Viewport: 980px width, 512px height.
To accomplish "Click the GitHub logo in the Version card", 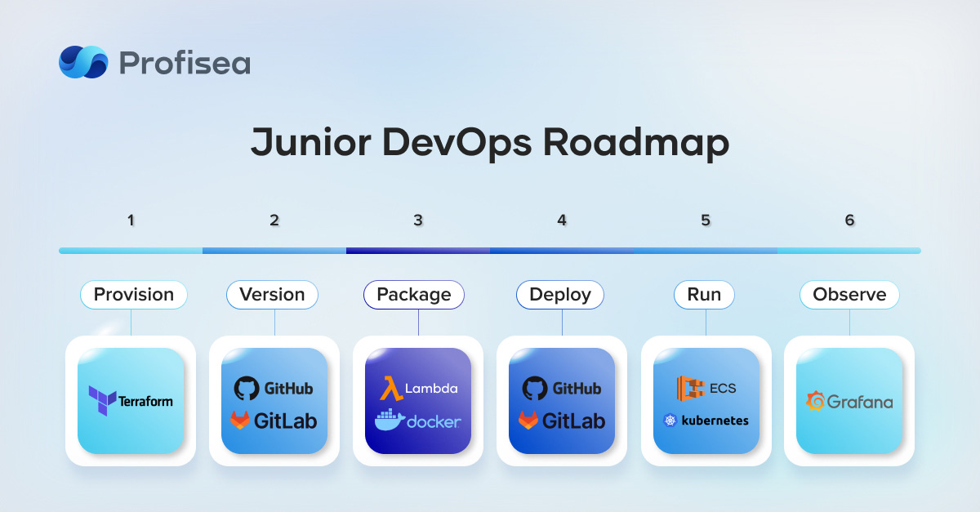I will (274, 388).
